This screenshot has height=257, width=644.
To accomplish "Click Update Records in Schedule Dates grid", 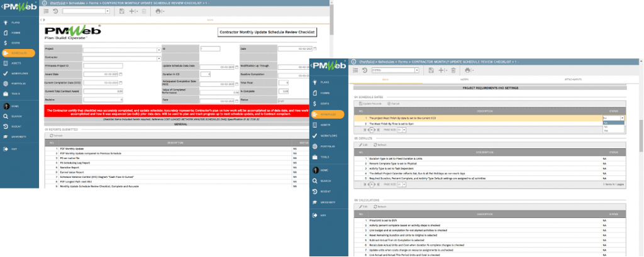I will tap(370, 104).
